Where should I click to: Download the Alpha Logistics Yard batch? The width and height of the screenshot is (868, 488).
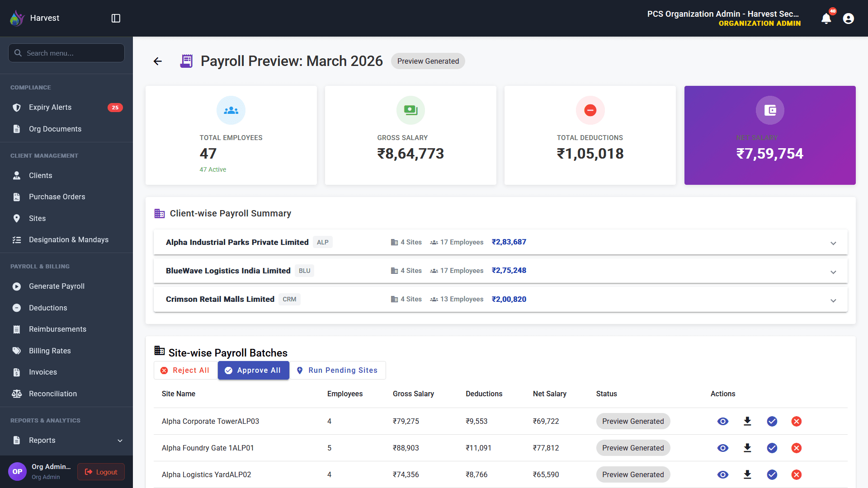(x=747, y=474)
